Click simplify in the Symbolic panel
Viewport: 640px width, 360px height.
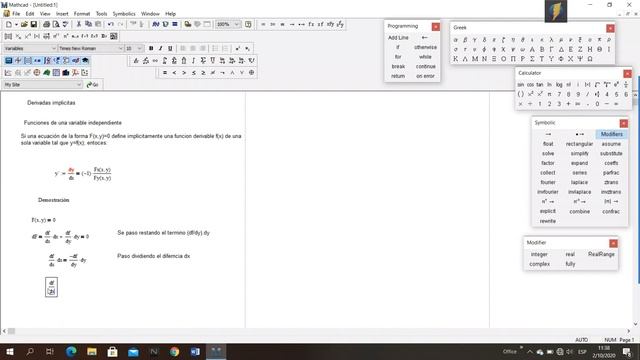click(580, 153)
